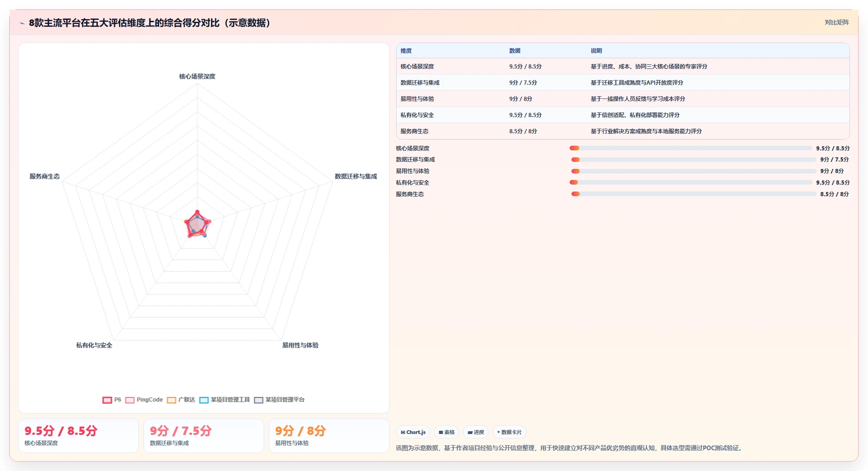
Task: Click the 核心场景深度 radar axis label
Action: [x=198, y=76]
